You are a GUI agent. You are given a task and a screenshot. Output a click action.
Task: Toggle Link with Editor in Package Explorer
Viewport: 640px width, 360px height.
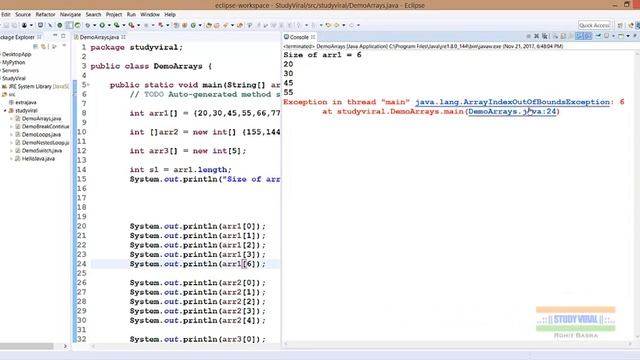(43, 47)
